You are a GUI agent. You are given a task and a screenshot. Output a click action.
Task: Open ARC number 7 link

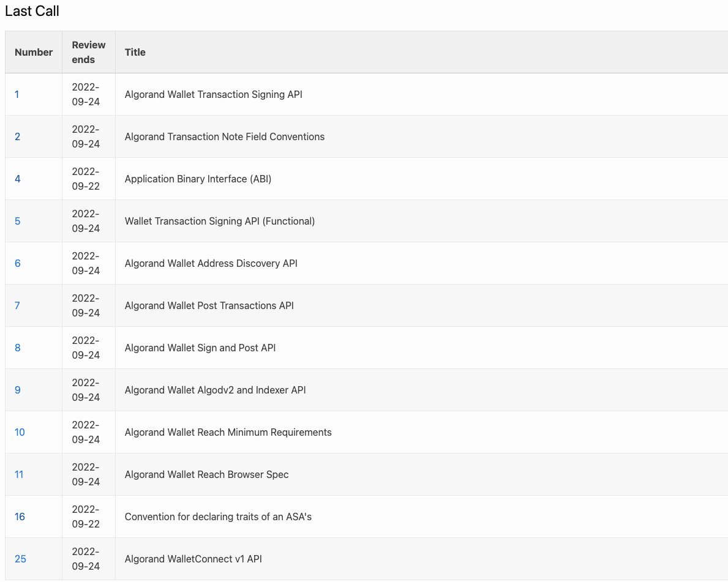[17, 306]
